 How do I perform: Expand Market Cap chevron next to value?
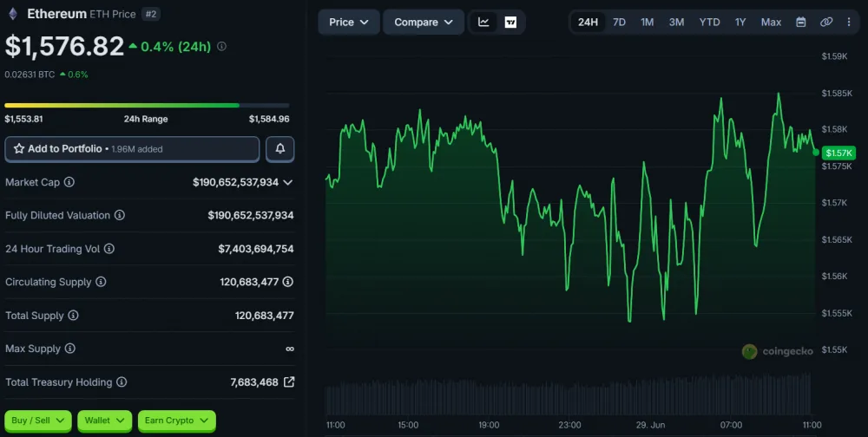pyautogui.click(x=288, y=182)
